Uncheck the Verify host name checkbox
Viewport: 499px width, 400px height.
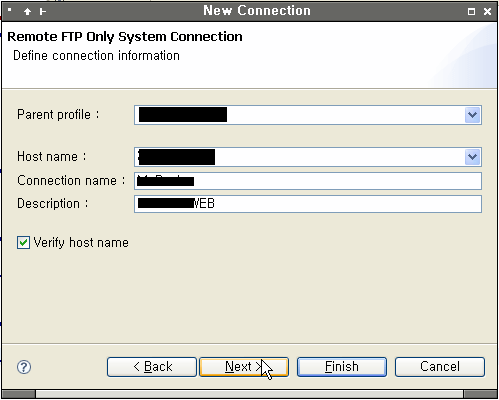pyautogui.click(x=23, y=242)
